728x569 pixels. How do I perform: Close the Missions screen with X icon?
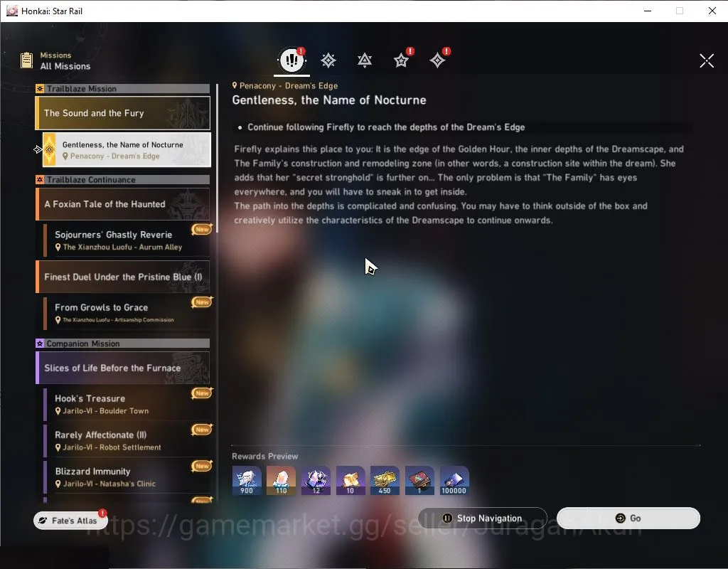click(x=707, y=60)
